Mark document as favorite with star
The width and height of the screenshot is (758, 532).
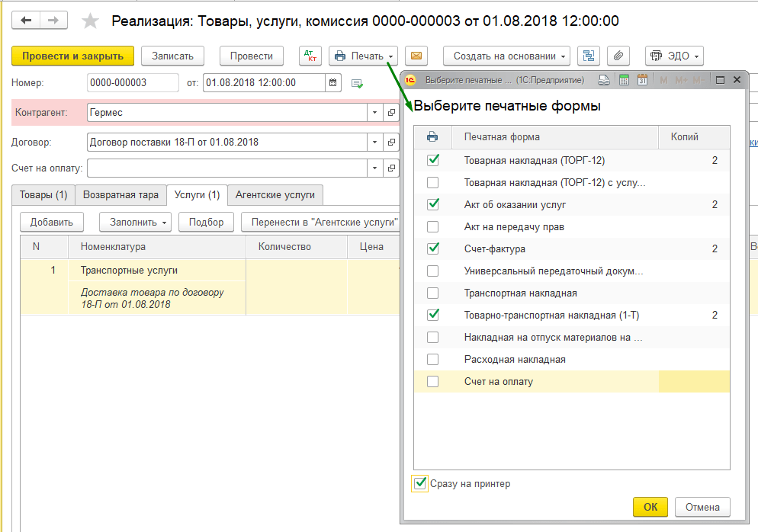coord(90,21)
